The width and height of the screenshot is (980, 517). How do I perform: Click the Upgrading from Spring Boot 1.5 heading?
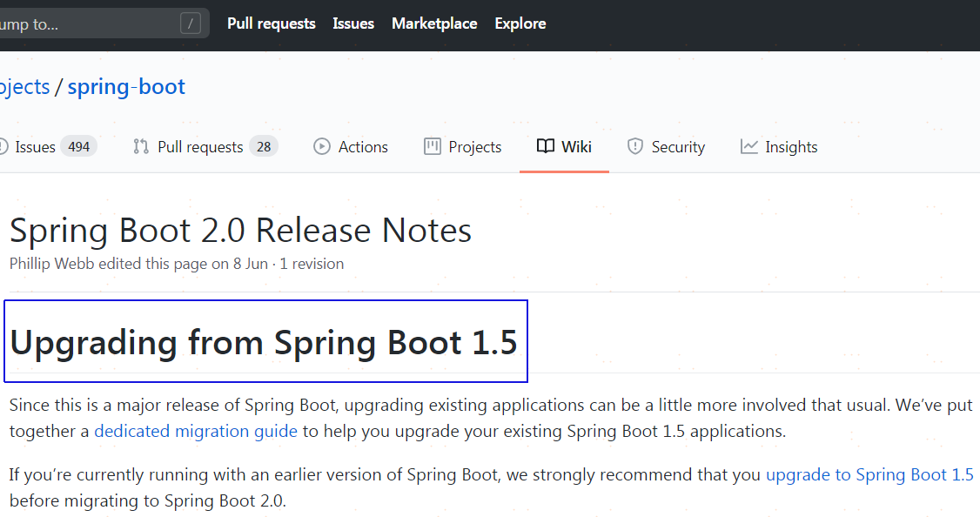[x=264, y=343]
